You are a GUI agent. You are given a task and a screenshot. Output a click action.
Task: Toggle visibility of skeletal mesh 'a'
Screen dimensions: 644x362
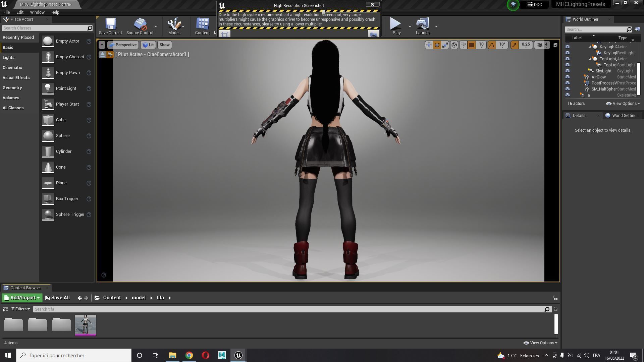tap(568, 95)
